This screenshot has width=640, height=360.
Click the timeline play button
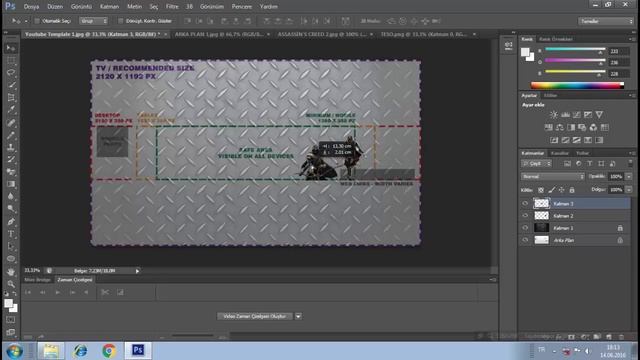click(x=58, y=292)
